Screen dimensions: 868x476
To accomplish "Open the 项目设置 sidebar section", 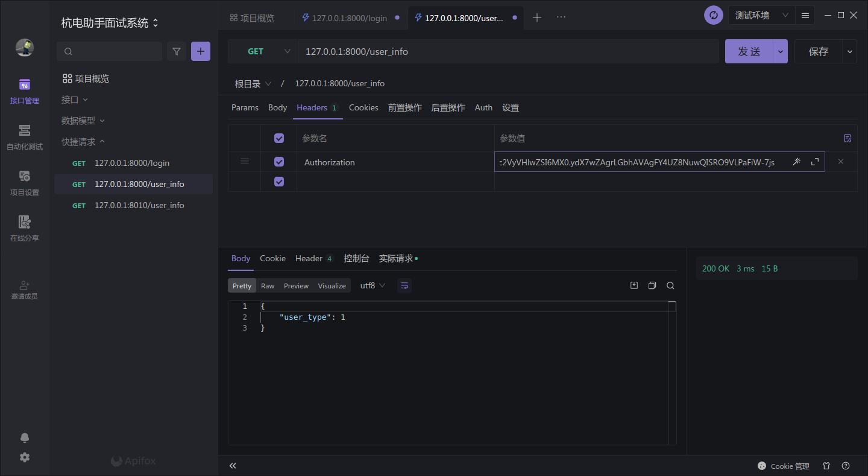I will click(24, 183).
